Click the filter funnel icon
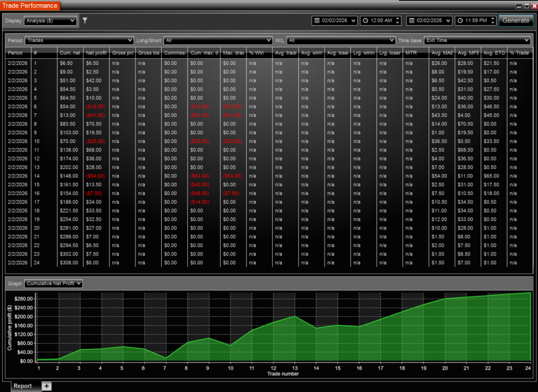 85,20
